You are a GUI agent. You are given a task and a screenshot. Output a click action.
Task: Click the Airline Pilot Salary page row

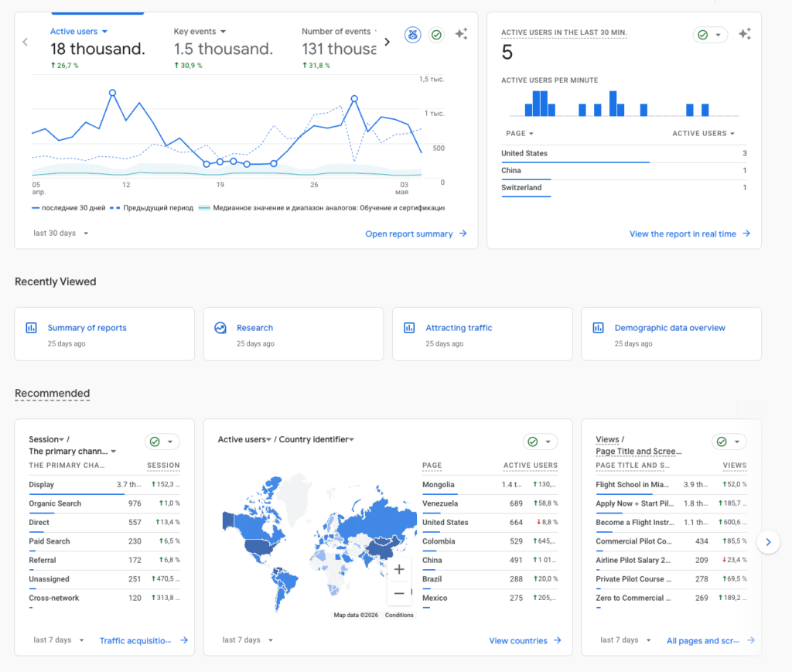coord(671,561)
